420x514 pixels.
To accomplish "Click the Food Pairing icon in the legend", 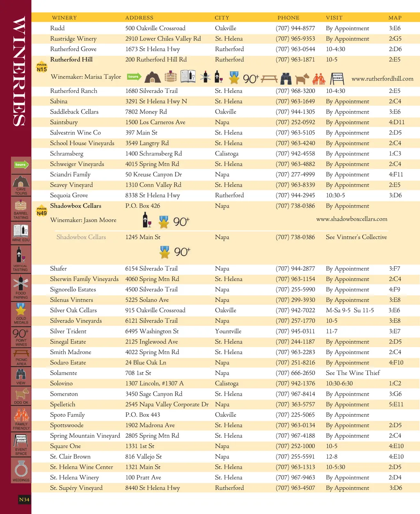I will (21, 285).
